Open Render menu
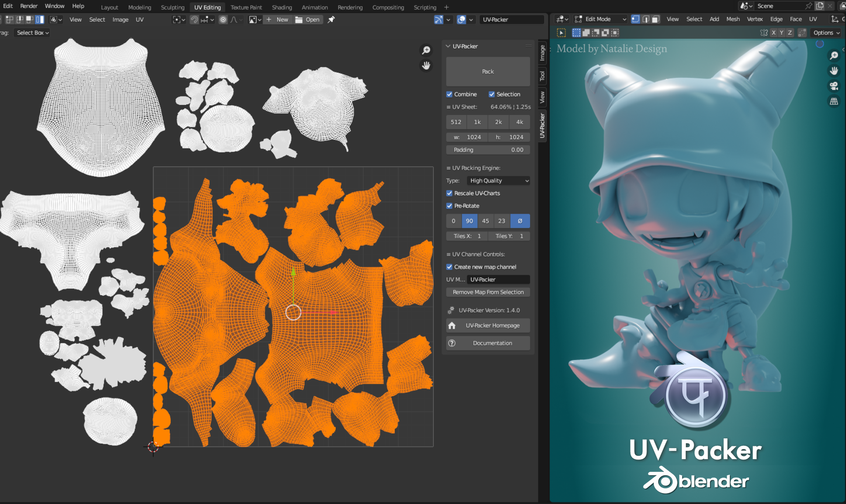This screenshot has height=504, width=846. [x=29, y=6]
